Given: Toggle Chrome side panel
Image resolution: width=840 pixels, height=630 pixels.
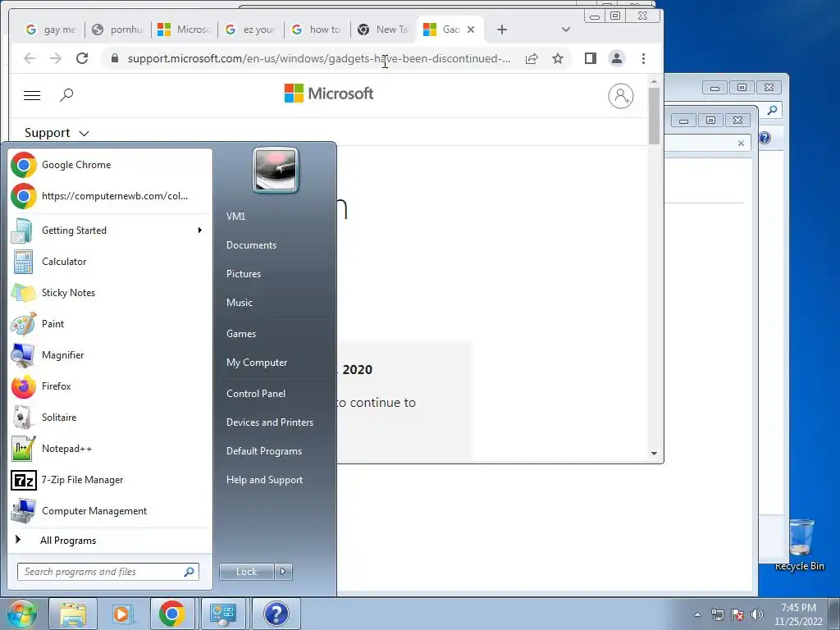Looking at the screenshot, I should (x=591, y=58).
